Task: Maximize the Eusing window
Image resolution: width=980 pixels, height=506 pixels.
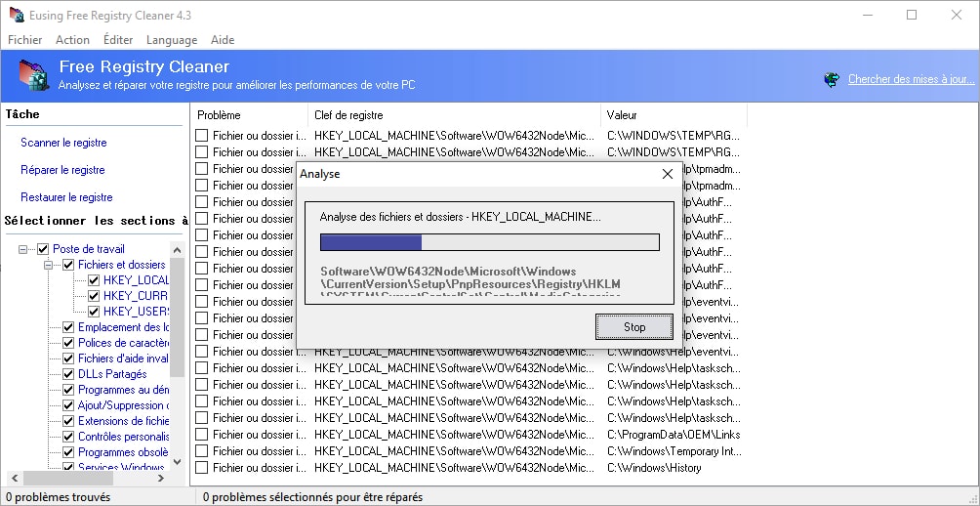Action: pyautogui.click(x=912, y=15)
